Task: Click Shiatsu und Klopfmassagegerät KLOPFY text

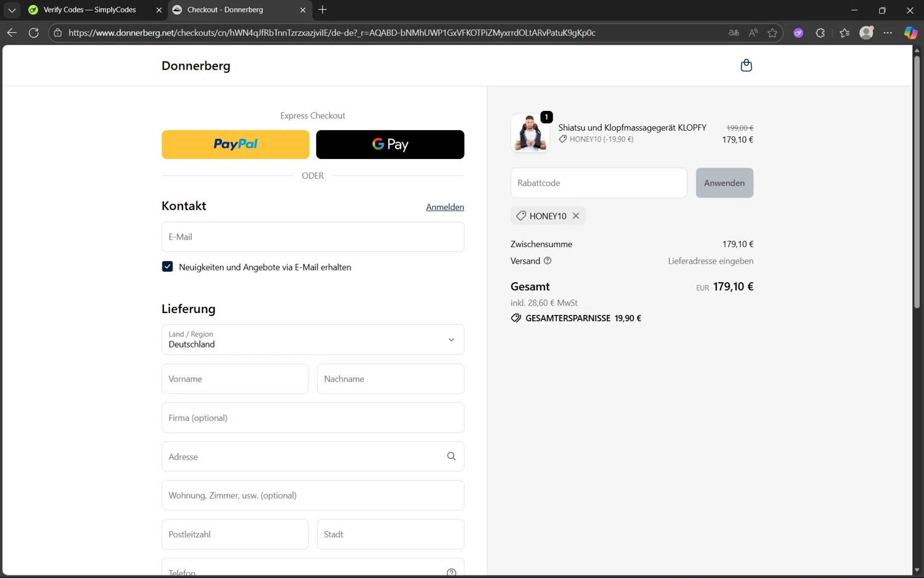Action: point(632,128)
